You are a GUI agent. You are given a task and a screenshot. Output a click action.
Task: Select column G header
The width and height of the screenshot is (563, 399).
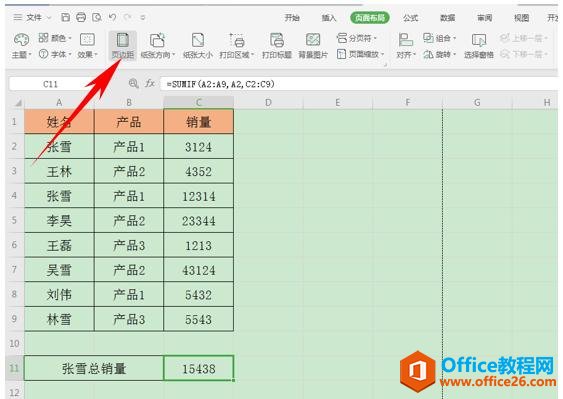tap(477, 103)
